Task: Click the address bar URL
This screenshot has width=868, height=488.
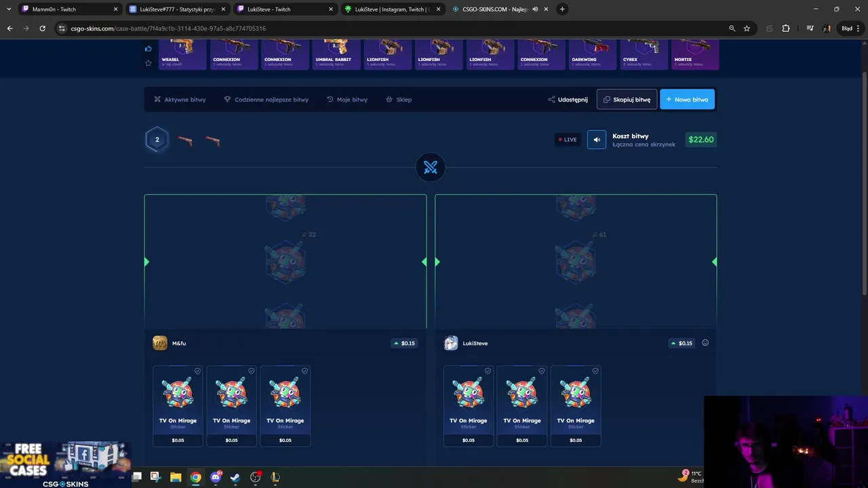Action: (x=168, y=28)
